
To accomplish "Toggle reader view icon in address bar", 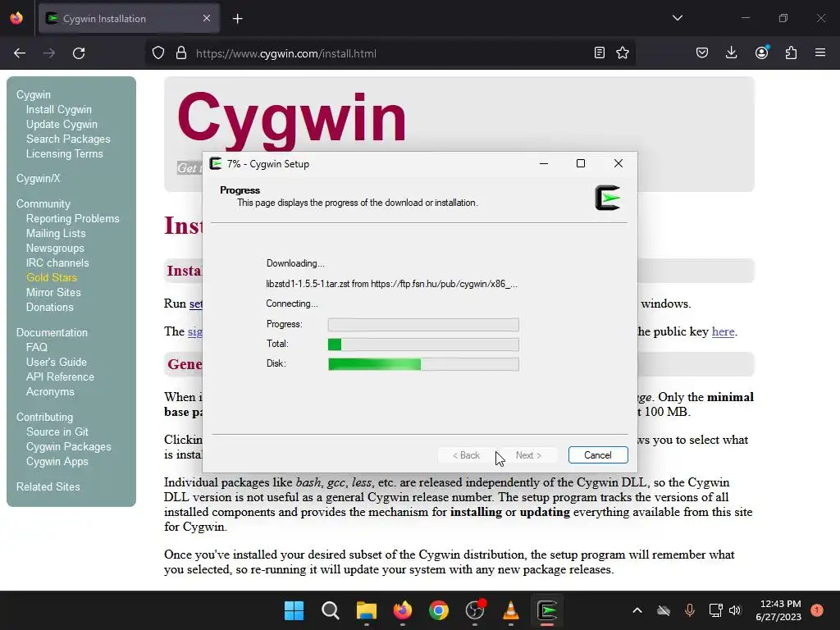I will click(x=600, y=52).
